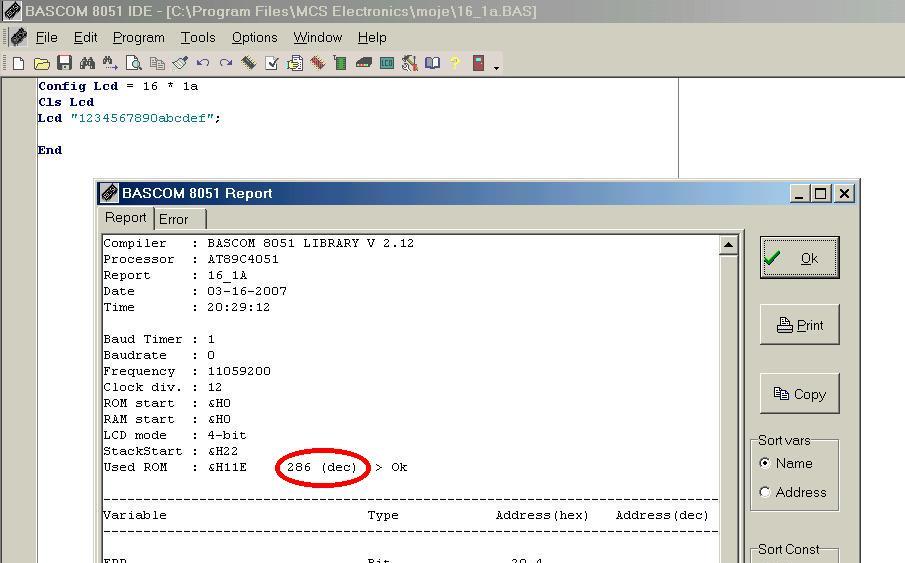Switch to the Error tab
Screen dimensions: 905x563
[x=174, y=219]
